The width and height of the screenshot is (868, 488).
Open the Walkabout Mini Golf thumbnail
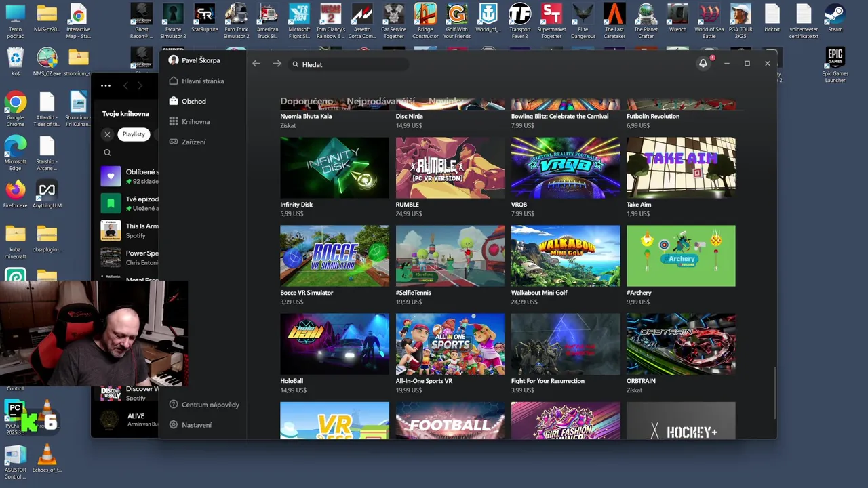[x=566, y=256]
